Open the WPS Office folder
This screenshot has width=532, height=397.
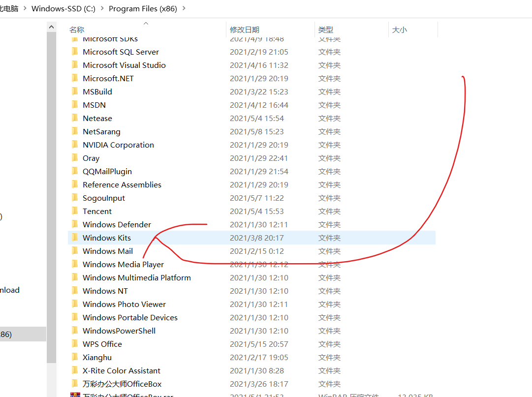(102, 344)
